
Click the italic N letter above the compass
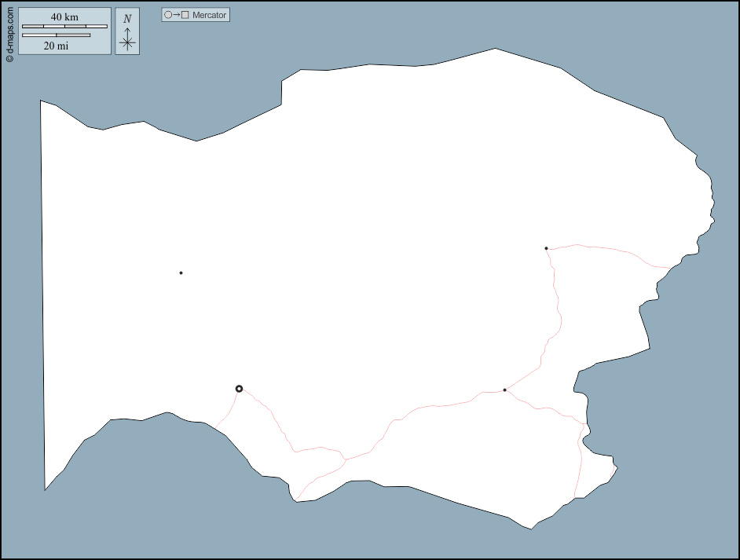coord(127,19)
